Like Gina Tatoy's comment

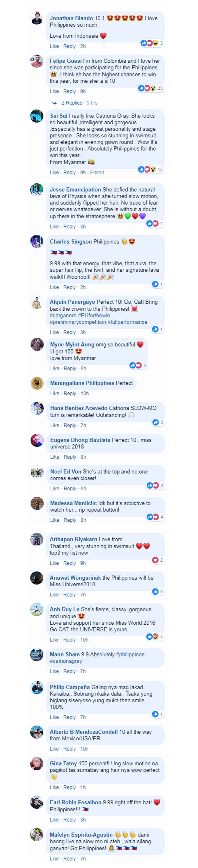point(54,787)
